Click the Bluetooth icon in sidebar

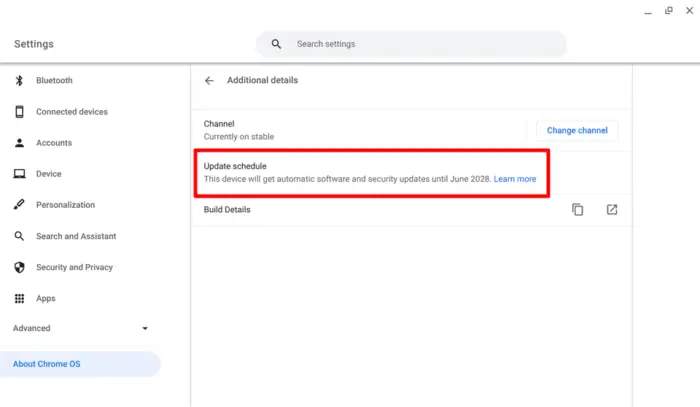click(19, 80)
